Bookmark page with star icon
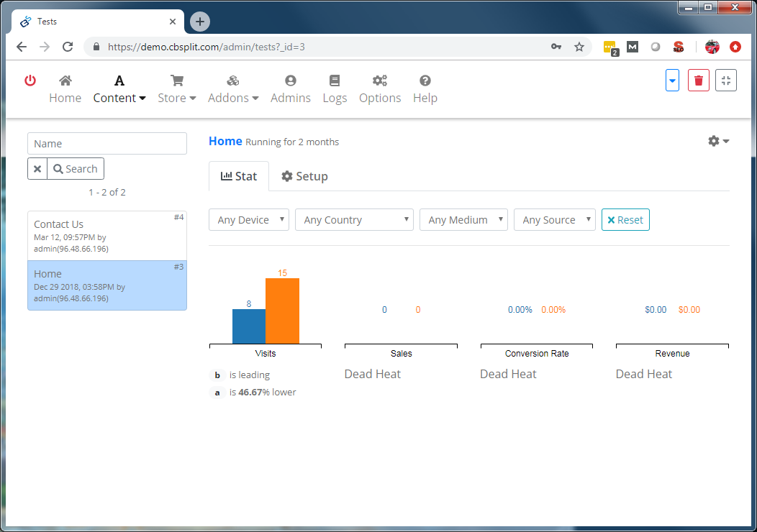This screenshot has width=757, height=532. (579, 47)
